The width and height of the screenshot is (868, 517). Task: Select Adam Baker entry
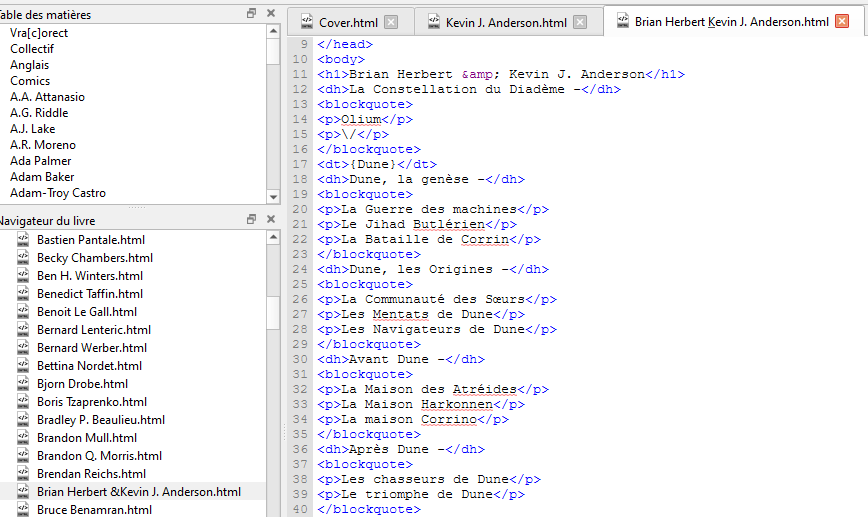(42, 177)
